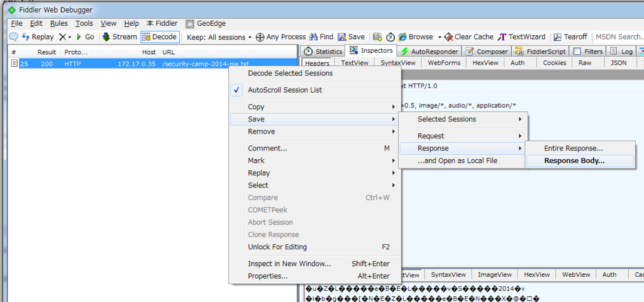Screen dimensions: 644x302
Task: Click Comment... in context menu
Action: pyautogui.click(x=314, y=148)
